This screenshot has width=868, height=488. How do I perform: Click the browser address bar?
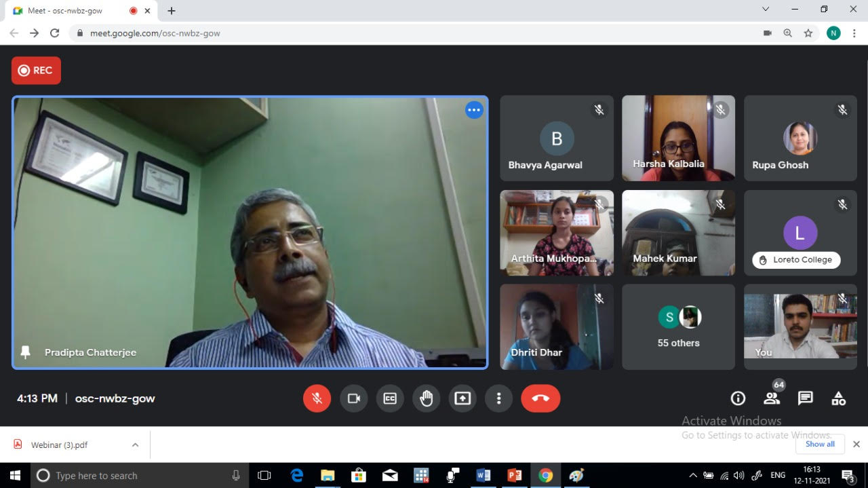pyautogui.click(x=407, y=33)
